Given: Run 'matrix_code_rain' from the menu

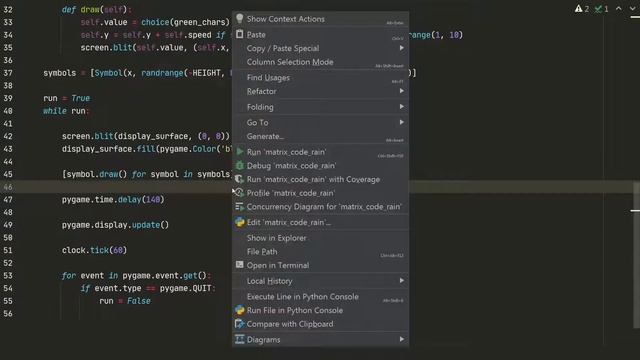Looking at the screenshot, I should [x=320, y=152].
